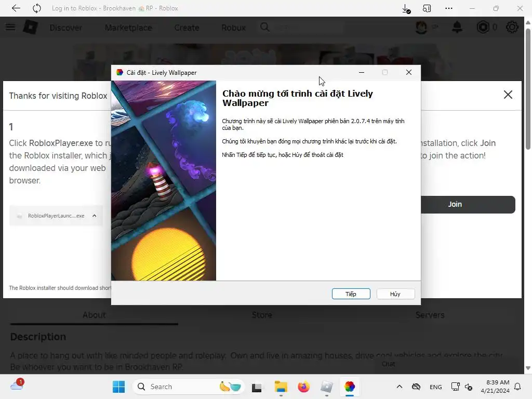Go back using the browser back arrow

pos(16,8)
